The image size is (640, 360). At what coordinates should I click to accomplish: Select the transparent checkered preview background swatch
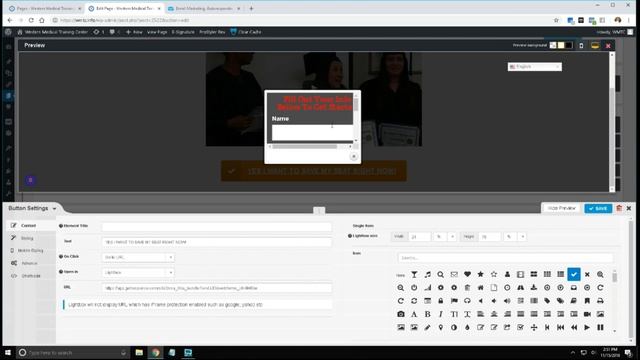coord(553,45)
